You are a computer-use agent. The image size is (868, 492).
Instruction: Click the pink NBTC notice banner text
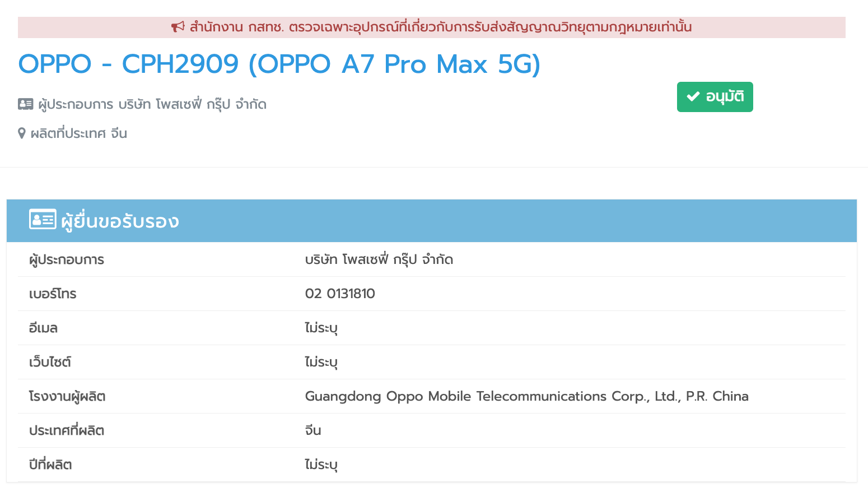coord(441,27)
